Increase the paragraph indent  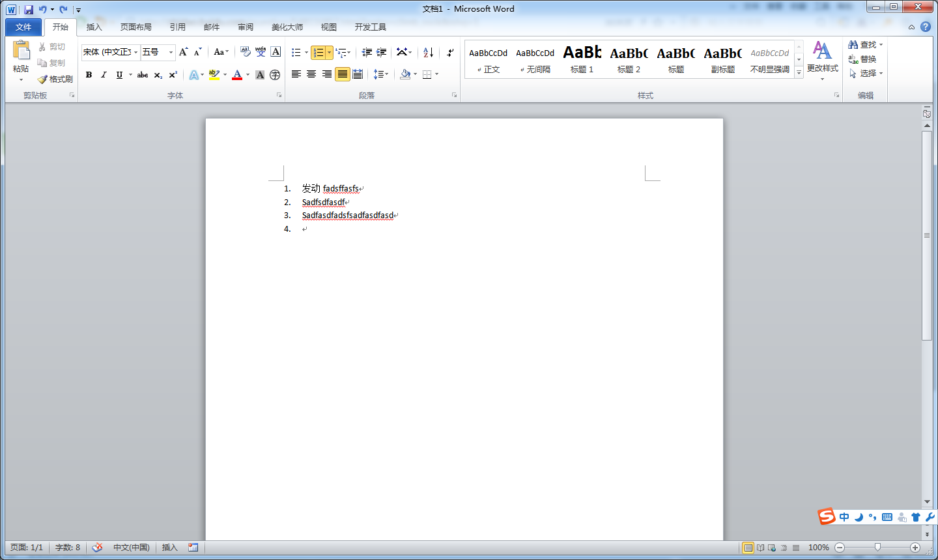point(382,52)
